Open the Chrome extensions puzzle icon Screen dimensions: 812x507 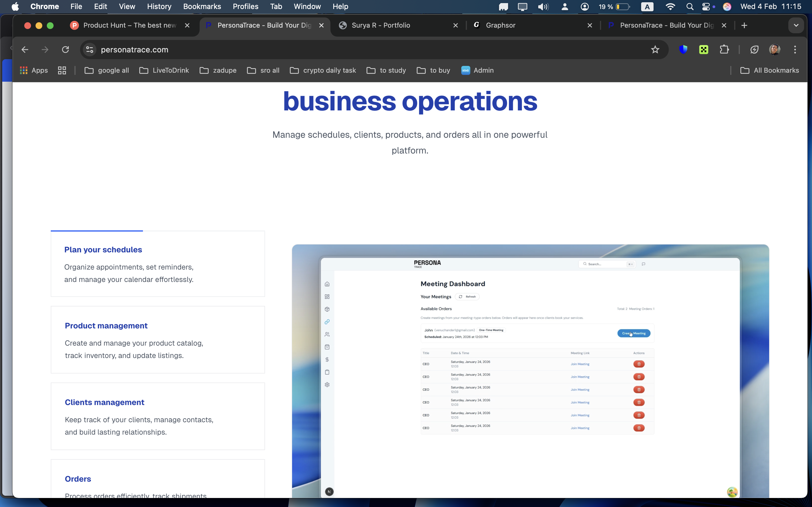click(724, 49)
